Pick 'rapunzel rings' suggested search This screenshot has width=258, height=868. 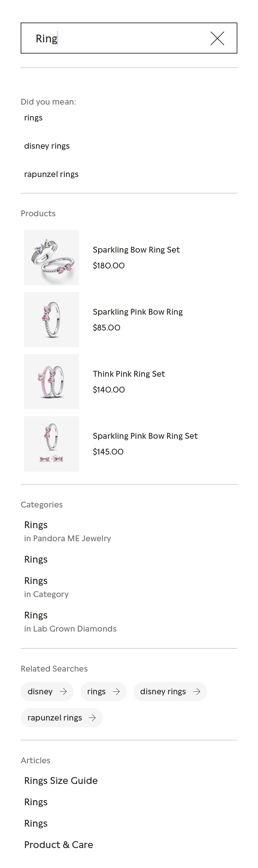(x=51, y=174)
